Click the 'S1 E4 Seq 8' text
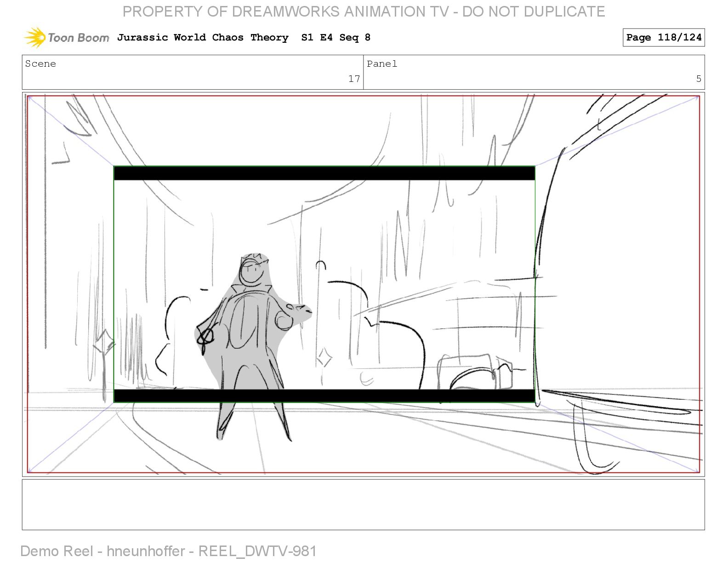Image resolution: width=728 pixels, height=563 pixels. (x=336, y=38)
